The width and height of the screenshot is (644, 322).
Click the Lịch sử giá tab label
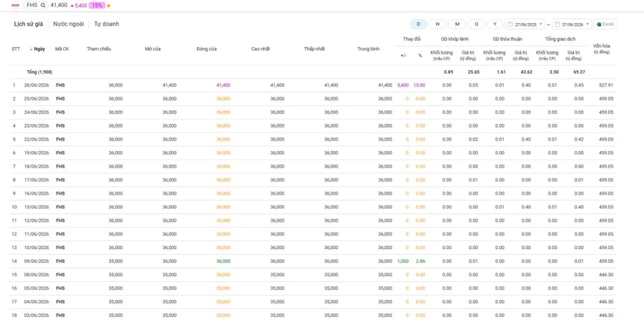[x=29, y=24]
